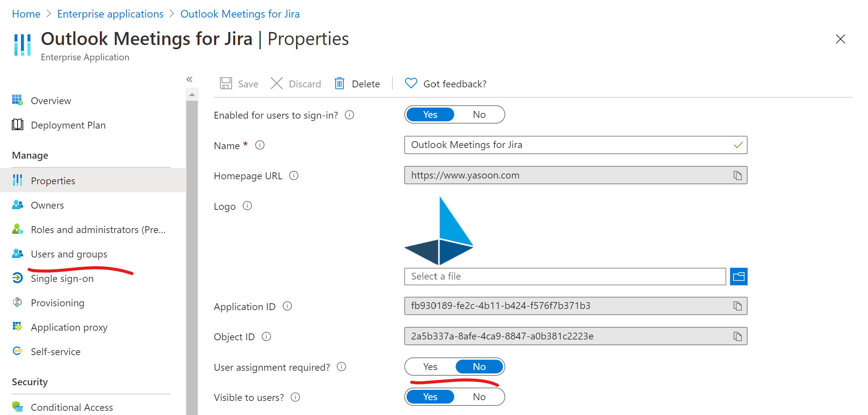Click the Delete icon in the toolbar
This screenshot has height=415, width=868.
coord(339,83)
